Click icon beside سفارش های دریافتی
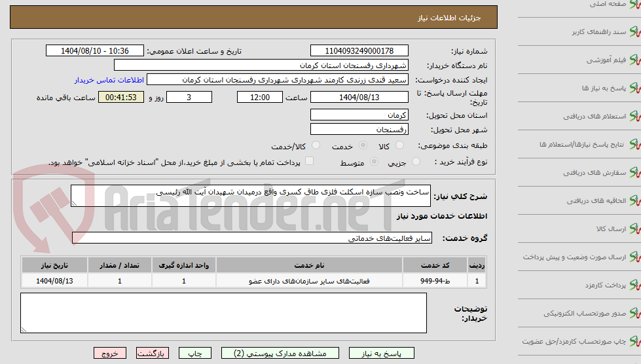The image size is (641, 364). [635, 173]
